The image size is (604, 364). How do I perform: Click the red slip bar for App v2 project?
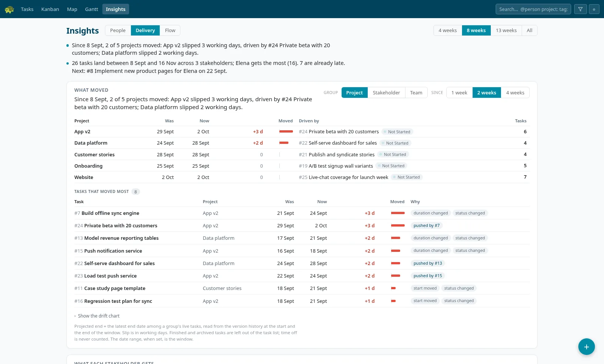[286, 131]
